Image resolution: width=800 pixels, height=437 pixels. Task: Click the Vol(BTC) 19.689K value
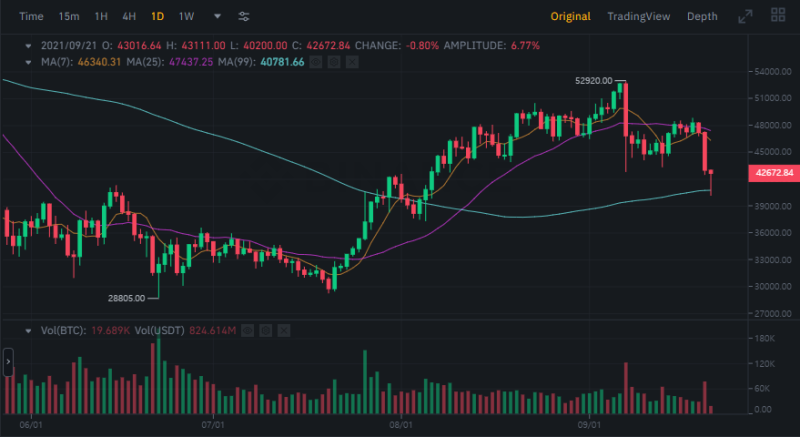point(111,331)
